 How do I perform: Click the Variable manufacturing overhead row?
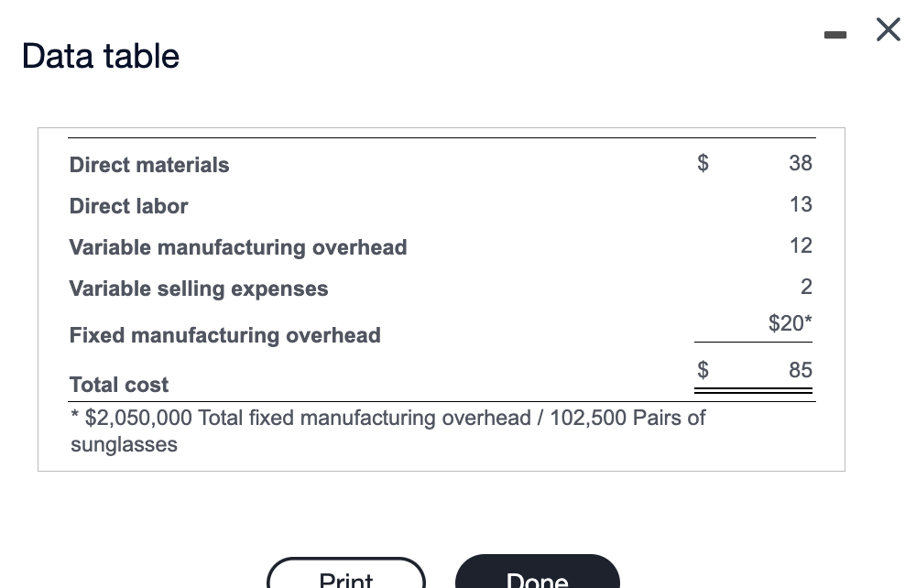pos(238,247)
